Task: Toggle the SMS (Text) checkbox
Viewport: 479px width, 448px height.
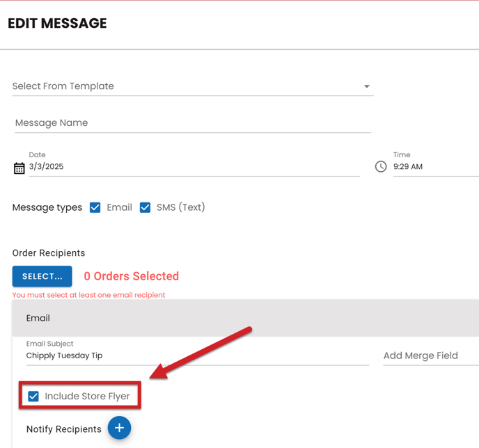Action: 145,207
